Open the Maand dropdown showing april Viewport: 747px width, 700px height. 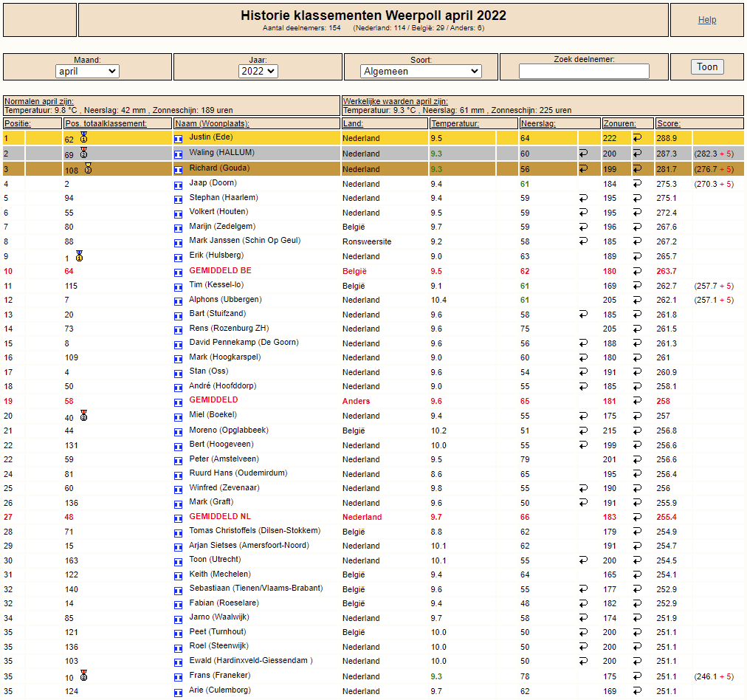tap(87, 72)
